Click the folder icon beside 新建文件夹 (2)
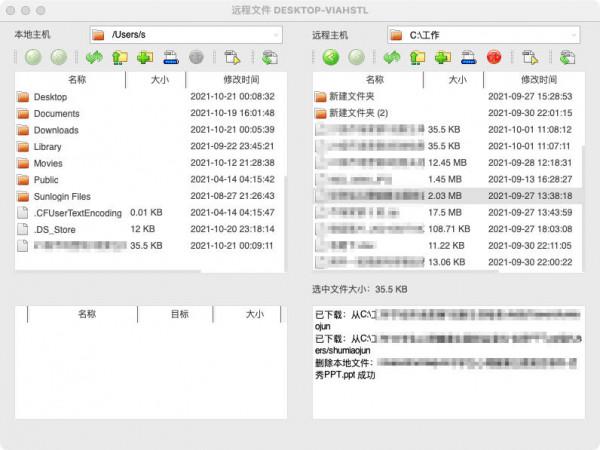The height and width of the screenshot is (450, 600). click(320, 113)
